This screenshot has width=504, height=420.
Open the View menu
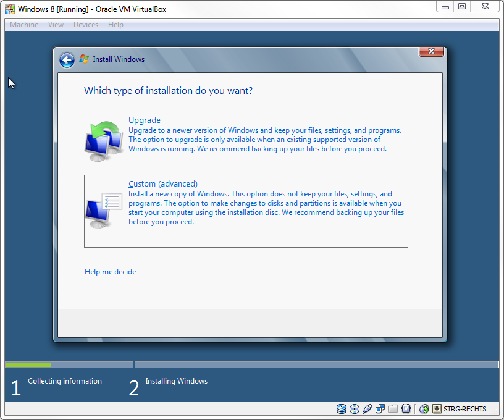[x=56, y=25]
